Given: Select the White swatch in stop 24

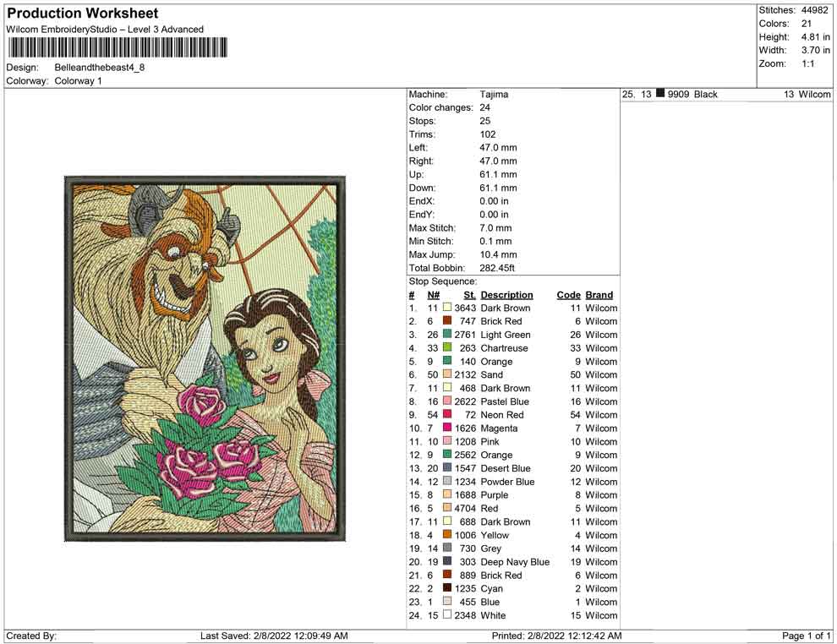Looking at the screenshot, I should [447, 614].
